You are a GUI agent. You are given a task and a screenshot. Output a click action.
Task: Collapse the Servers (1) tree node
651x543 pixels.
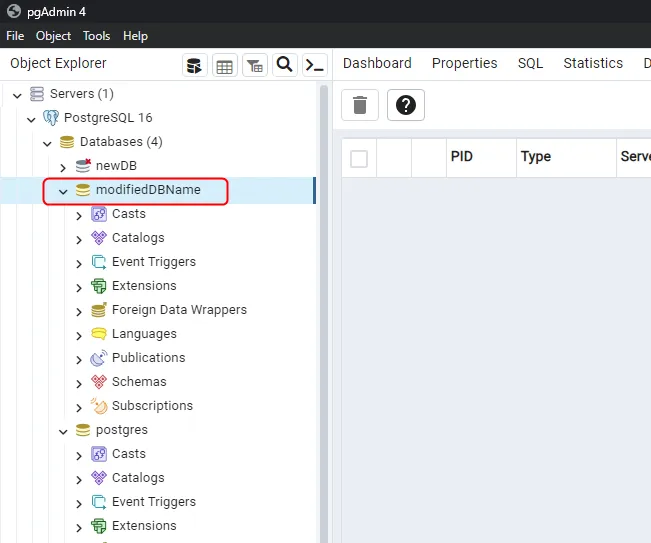pyautogui.click(x=17, y=95)
